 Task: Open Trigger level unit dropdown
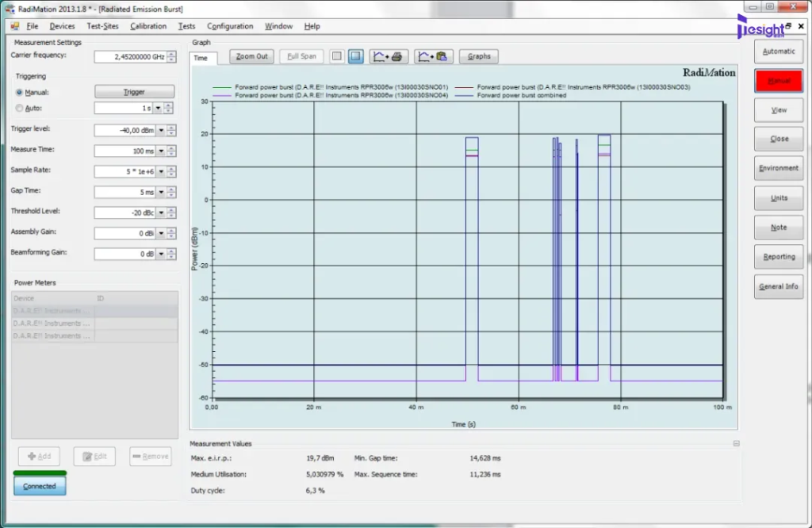161,131
